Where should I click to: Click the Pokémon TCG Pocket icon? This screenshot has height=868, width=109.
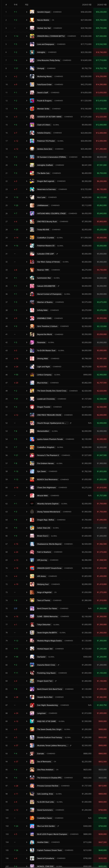tap(32, 141)
